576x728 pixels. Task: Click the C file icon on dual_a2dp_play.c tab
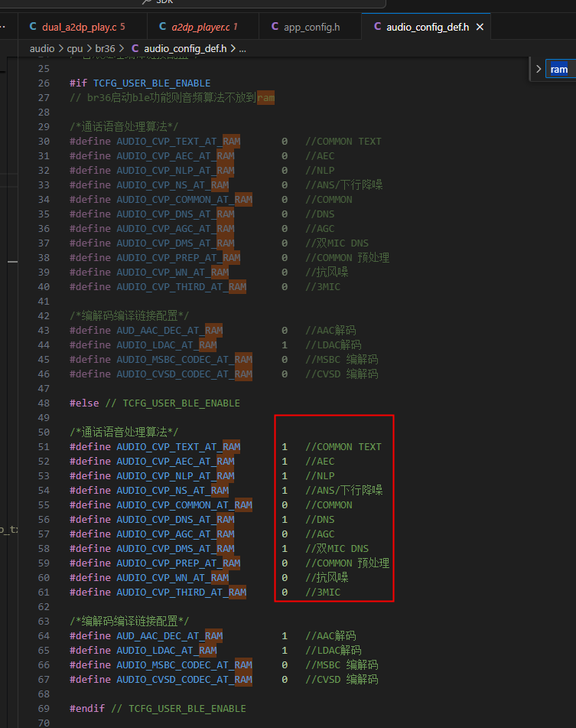point(33,27)
